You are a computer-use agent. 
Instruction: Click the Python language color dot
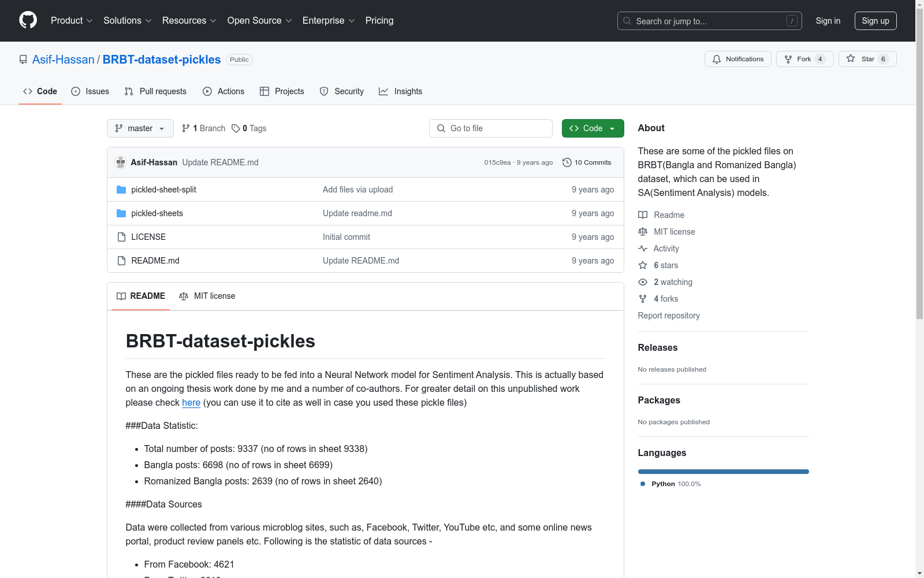tap(643, 484)
